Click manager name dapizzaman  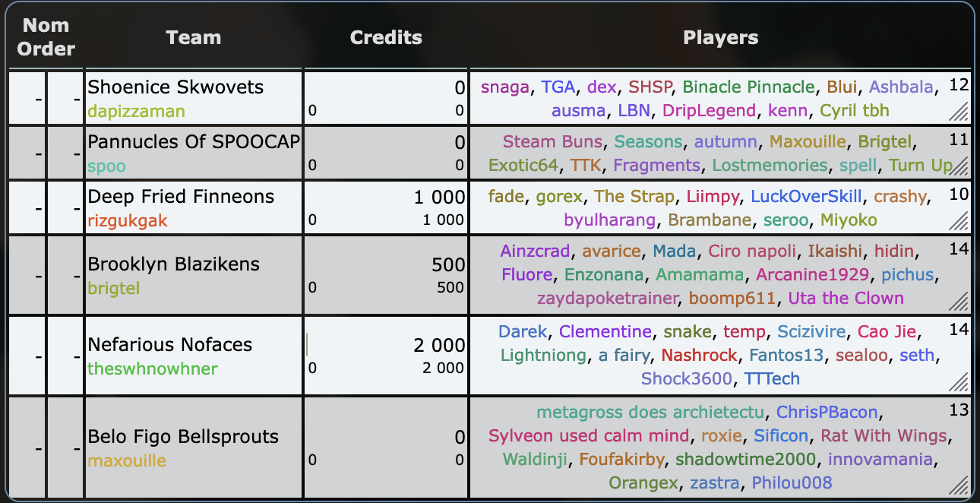point(136,111)
